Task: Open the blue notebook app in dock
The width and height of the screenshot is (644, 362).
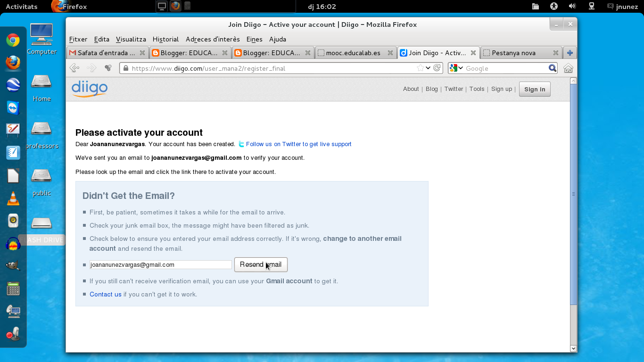Action: pos(13,153)
